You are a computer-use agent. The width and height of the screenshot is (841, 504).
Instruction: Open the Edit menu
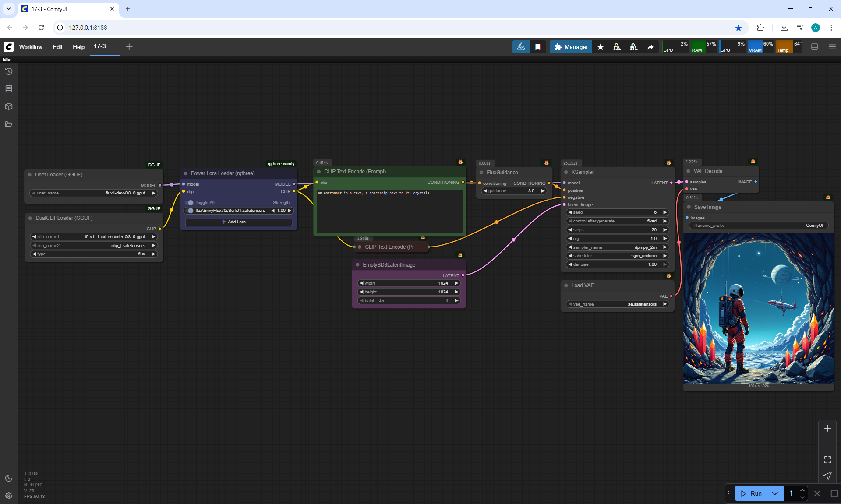coord(57,47)
